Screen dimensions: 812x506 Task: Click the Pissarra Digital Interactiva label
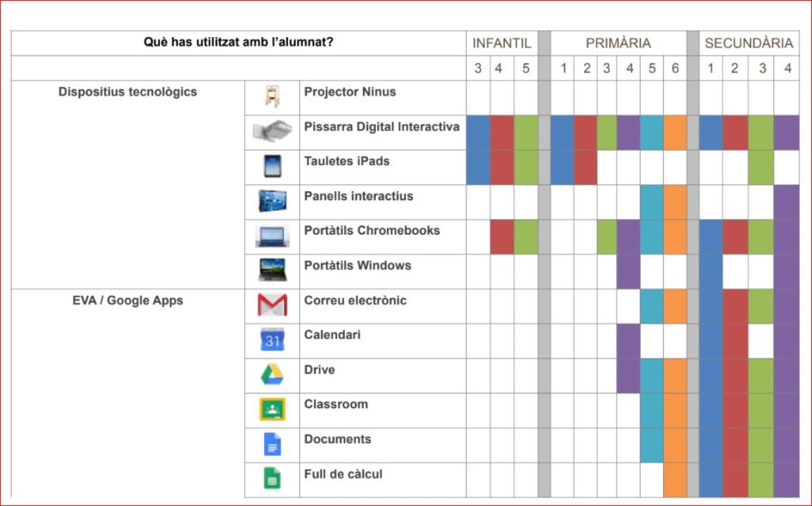click(381, 127)
